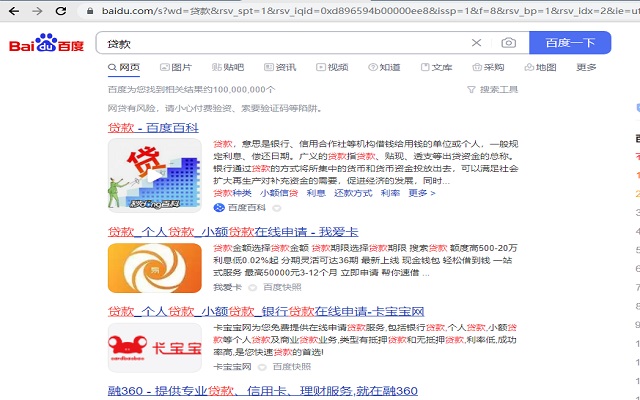This screenshot has width=640, height=400.
Task: Go back with browser back arrow
Action: [14, 11]
